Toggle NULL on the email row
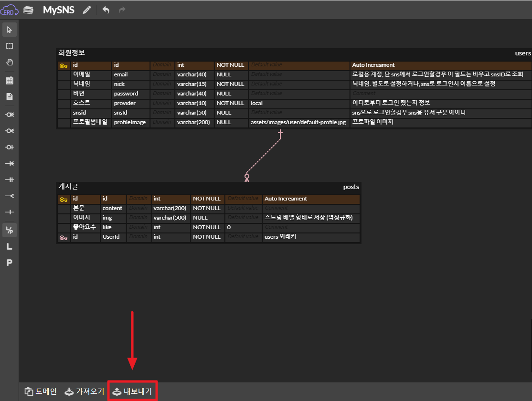 [x=231, y=74]
